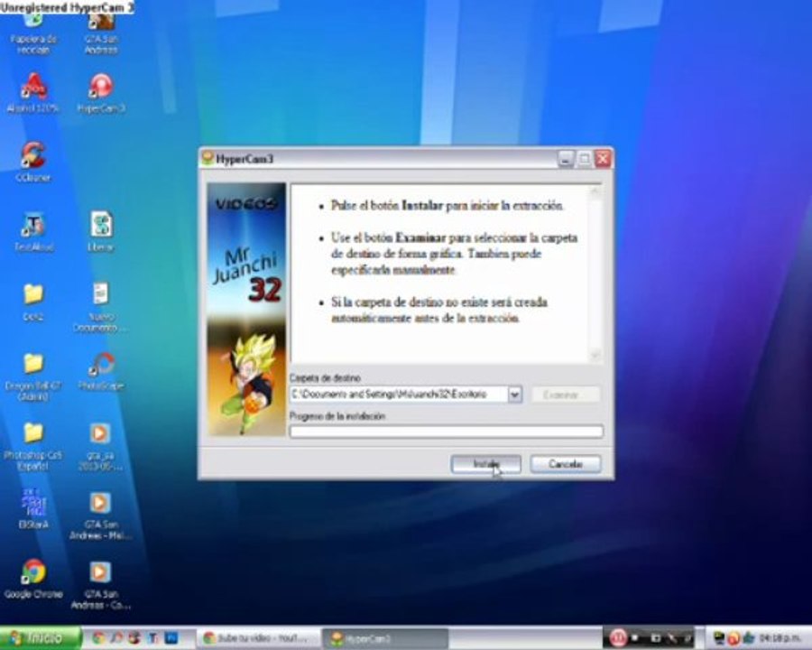This screenshot has width=812, height=650.
Task: Select the TextAloud desktop icon
Action: click(x=33, y=231)
